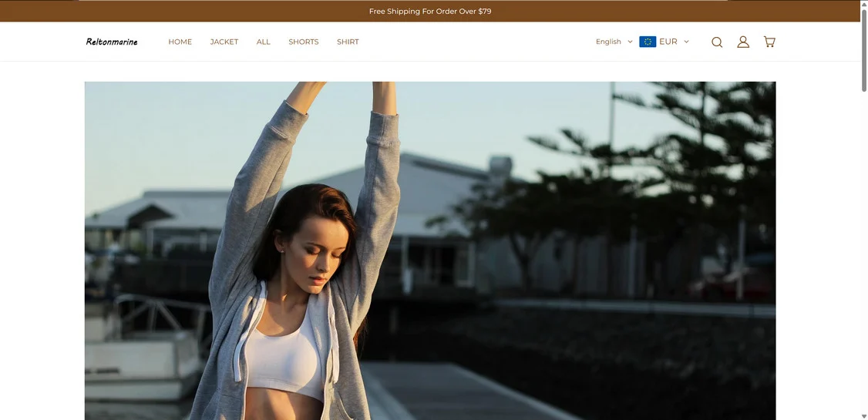Open the SHIRT category
The height and width of the screenshot is (420, 868).
pyautogui.click(x=348, y=42)
